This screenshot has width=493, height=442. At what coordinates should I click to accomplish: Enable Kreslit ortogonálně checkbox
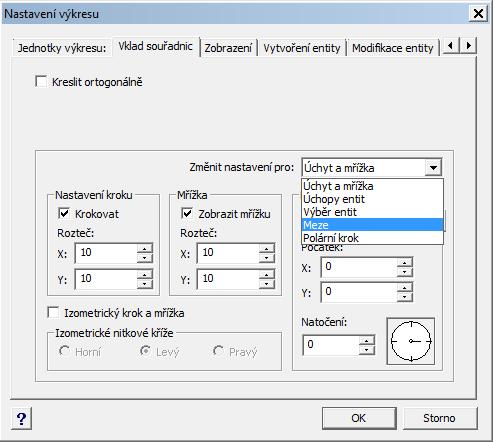click(41, 82)
